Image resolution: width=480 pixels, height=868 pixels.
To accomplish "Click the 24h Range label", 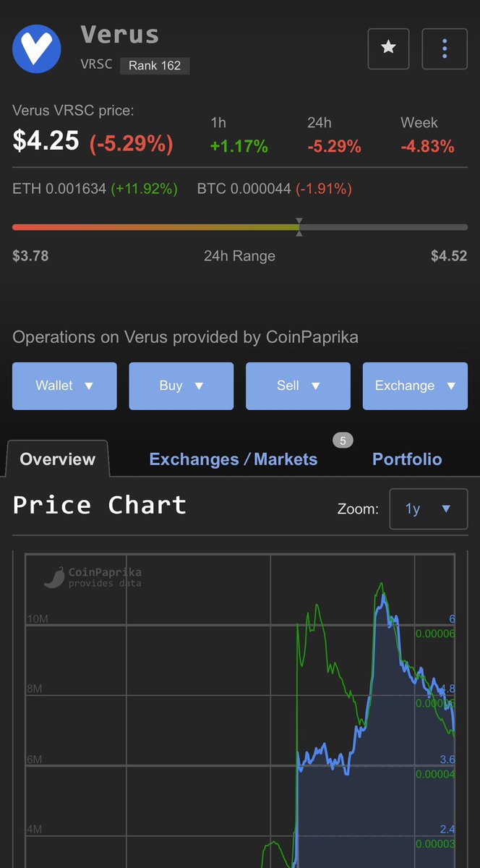I will click(239, 256).
